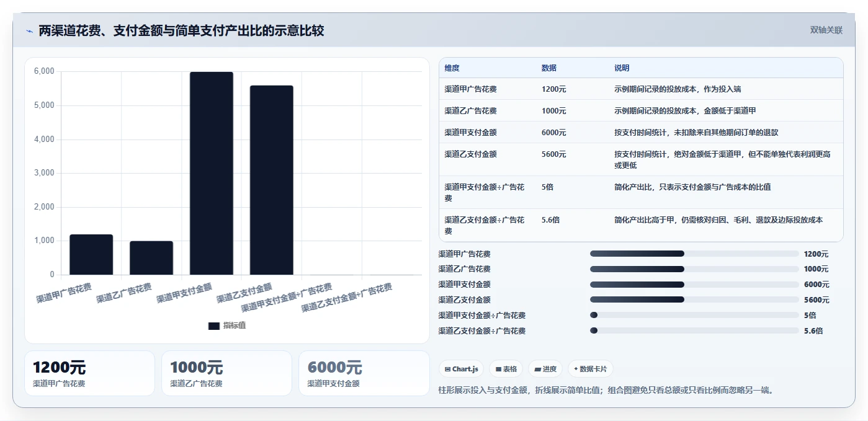Click the 6,000 y-axis label

pyautogui.click(x=44, y=72)
